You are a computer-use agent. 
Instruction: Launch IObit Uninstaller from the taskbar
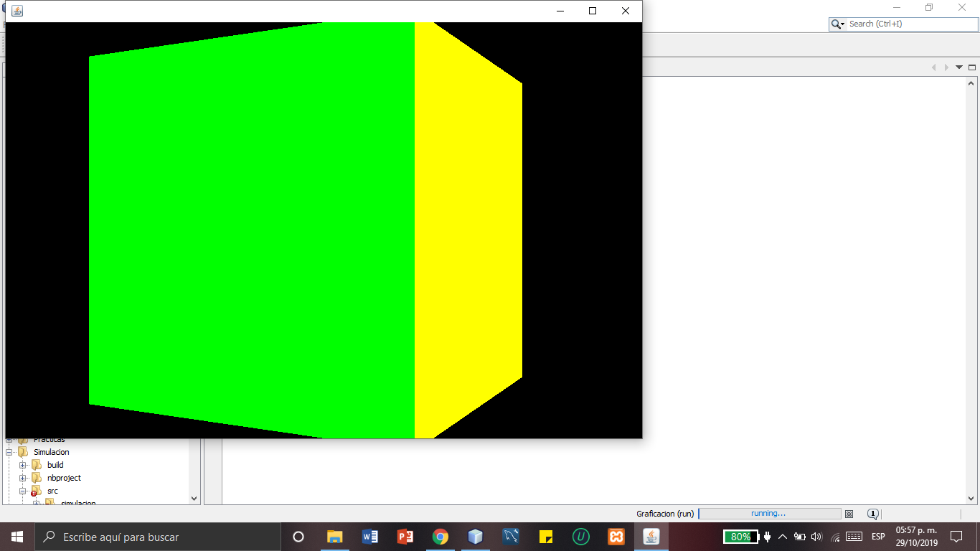[581, 536]
